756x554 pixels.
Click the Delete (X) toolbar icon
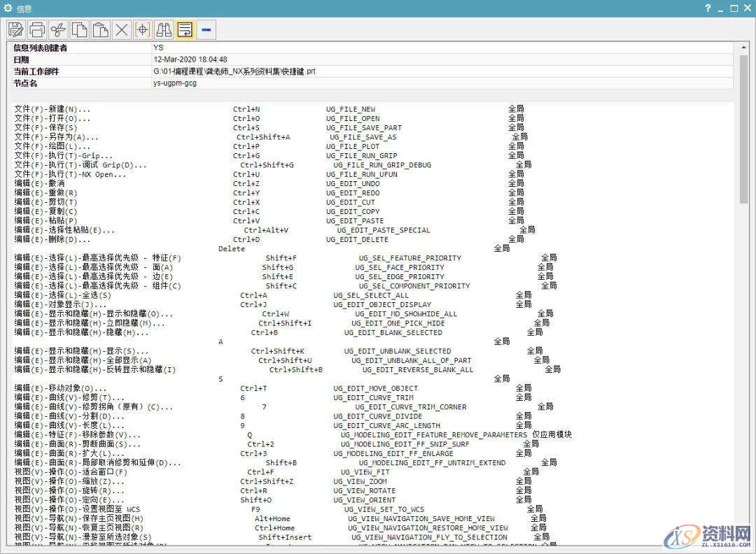coord(122,29)
